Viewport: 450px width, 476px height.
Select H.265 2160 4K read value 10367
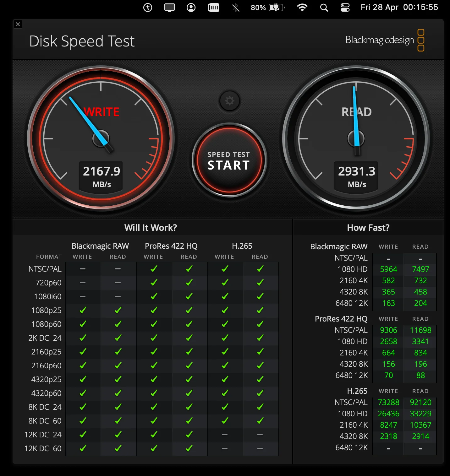420,425
